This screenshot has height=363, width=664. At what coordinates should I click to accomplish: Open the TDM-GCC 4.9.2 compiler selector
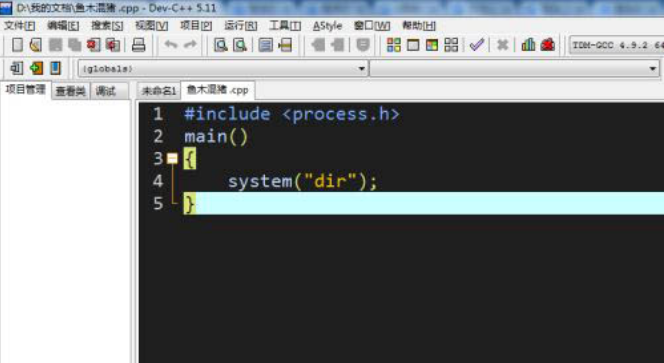[617, 45]
